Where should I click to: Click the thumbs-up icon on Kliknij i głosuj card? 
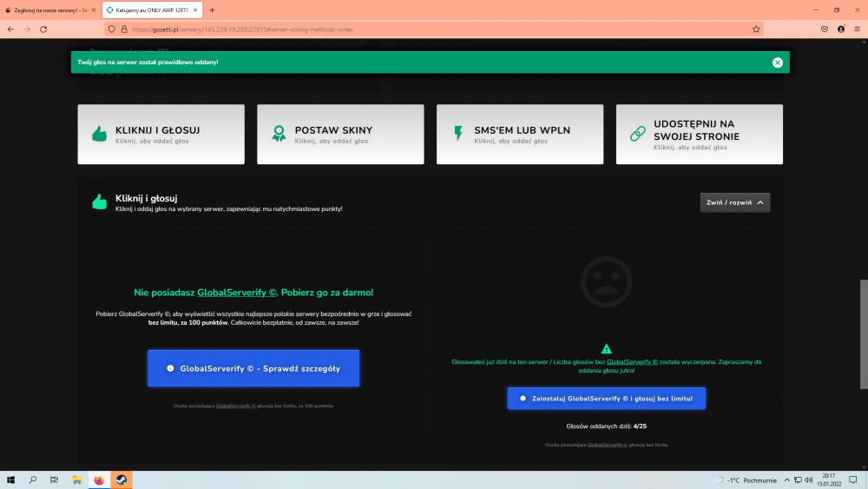pyautogui.click(x=100, y=134)
